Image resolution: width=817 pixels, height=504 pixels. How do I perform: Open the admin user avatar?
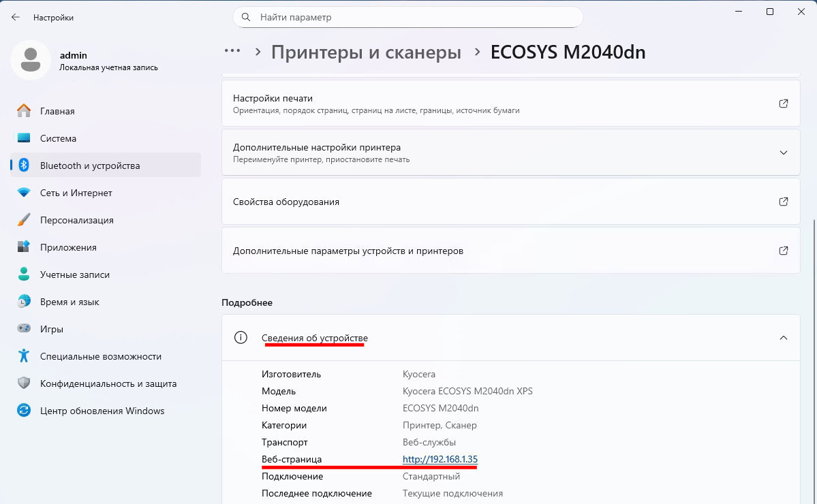point(31,60)
